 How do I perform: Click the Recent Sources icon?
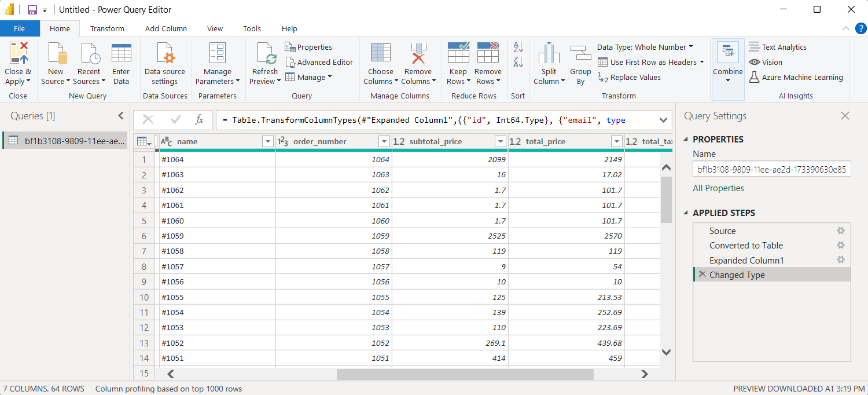point(90,53)
